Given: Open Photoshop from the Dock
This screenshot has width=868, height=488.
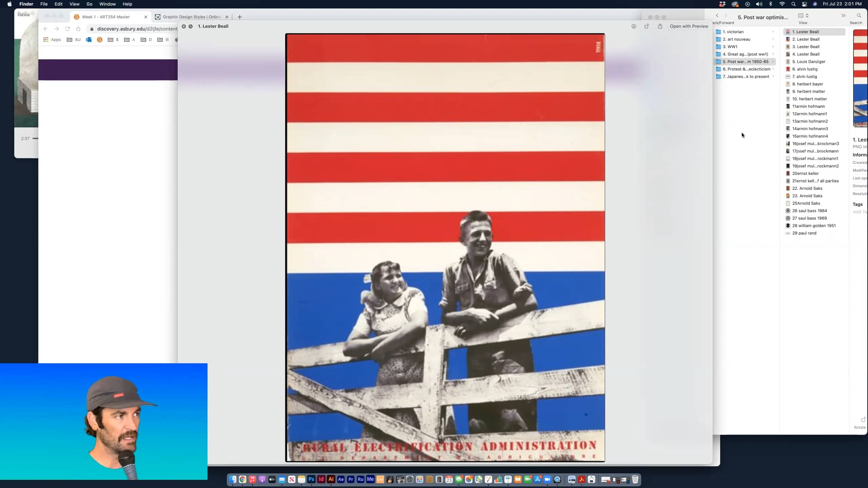Looking at the screenshot, I should 311,479.
